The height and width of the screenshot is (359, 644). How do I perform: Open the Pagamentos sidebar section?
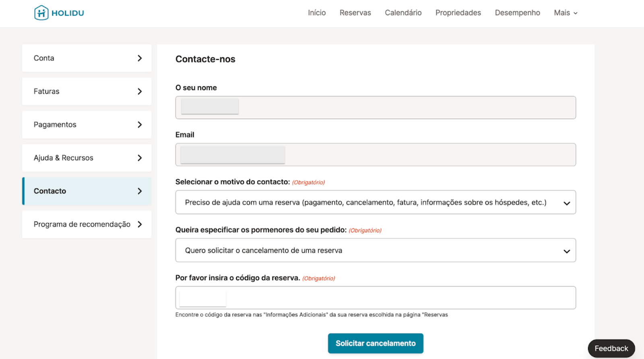pos(87,125)
